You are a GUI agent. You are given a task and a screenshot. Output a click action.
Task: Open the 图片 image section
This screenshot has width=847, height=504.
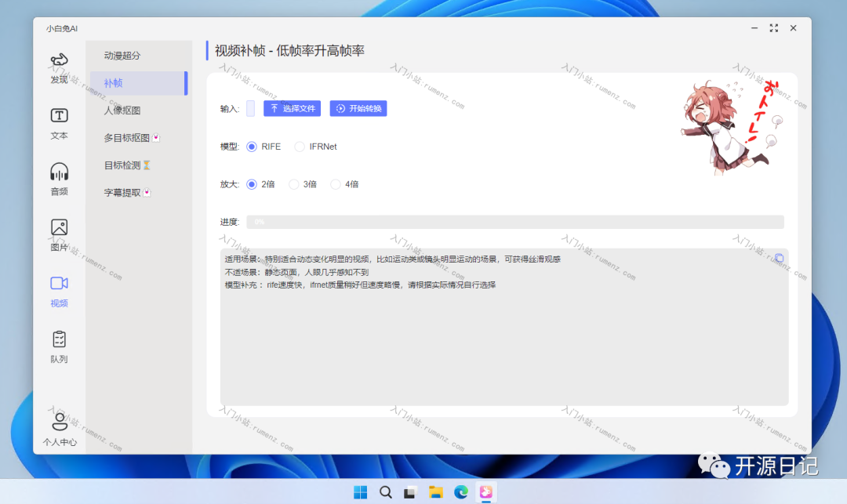point(59,236)
